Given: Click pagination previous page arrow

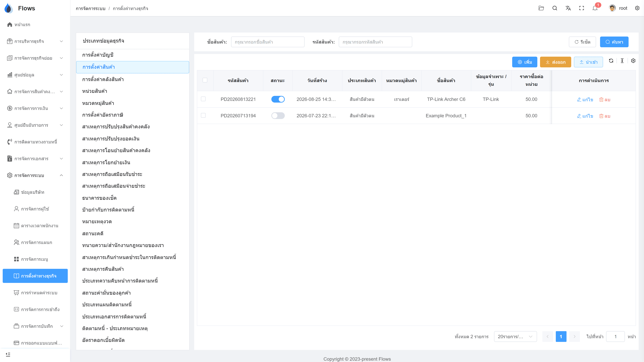Looking at the screenshot, I should click(548, 337).
